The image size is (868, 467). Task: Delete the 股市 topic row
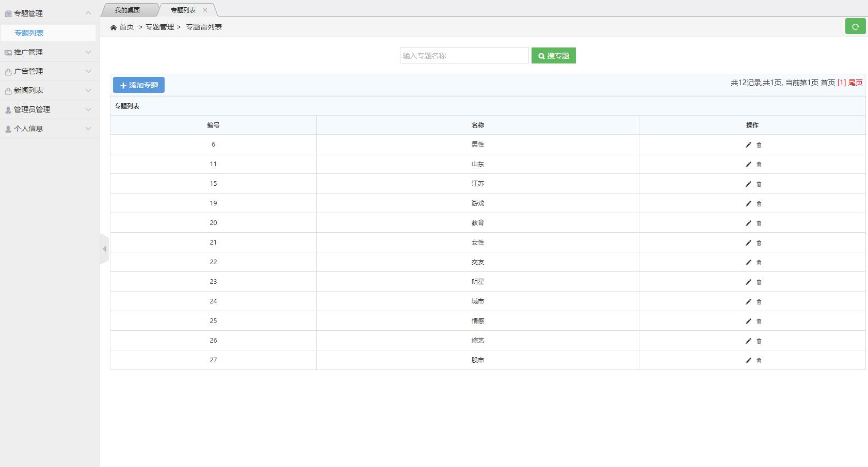(x=759, y=361)
